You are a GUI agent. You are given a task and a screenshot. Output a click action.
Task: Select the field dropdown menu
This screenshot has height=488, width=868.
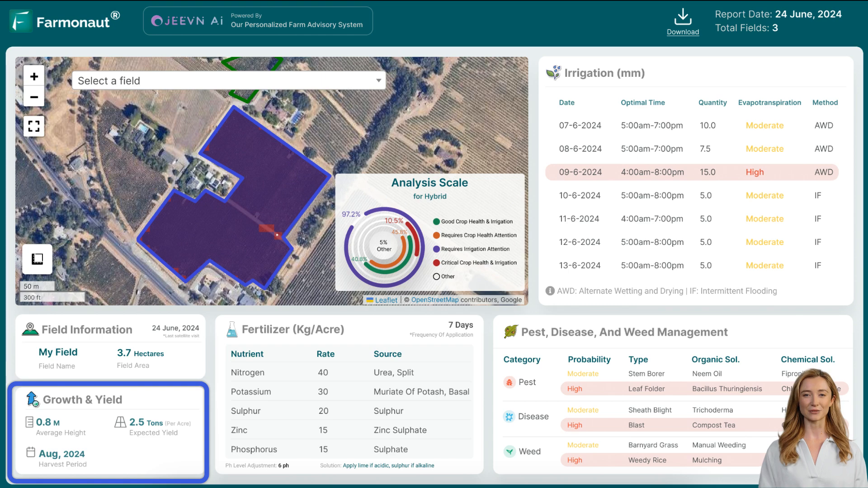228,80
